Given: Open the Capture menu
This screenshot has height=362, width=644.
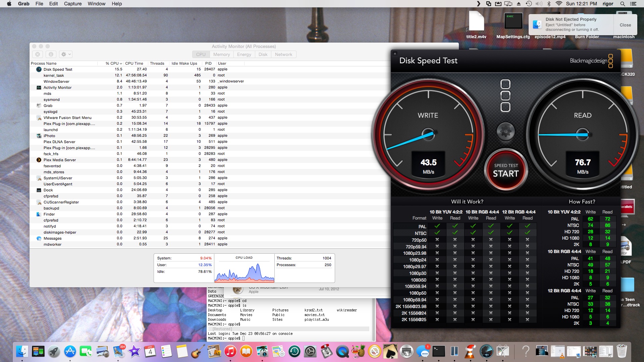Looking at the screenshot, I should [x=73, y=4].
